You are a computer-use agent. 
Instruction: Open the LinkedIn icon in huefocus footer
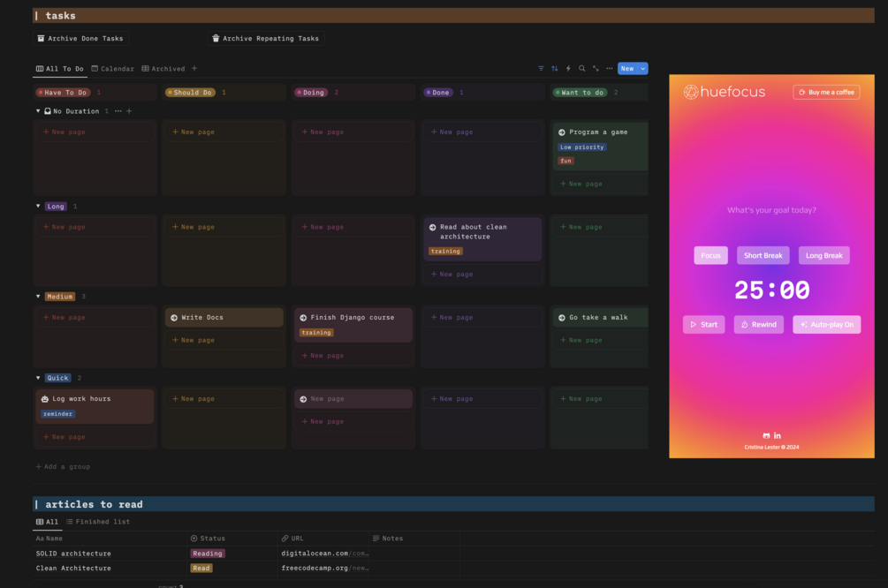click(777, 436)
